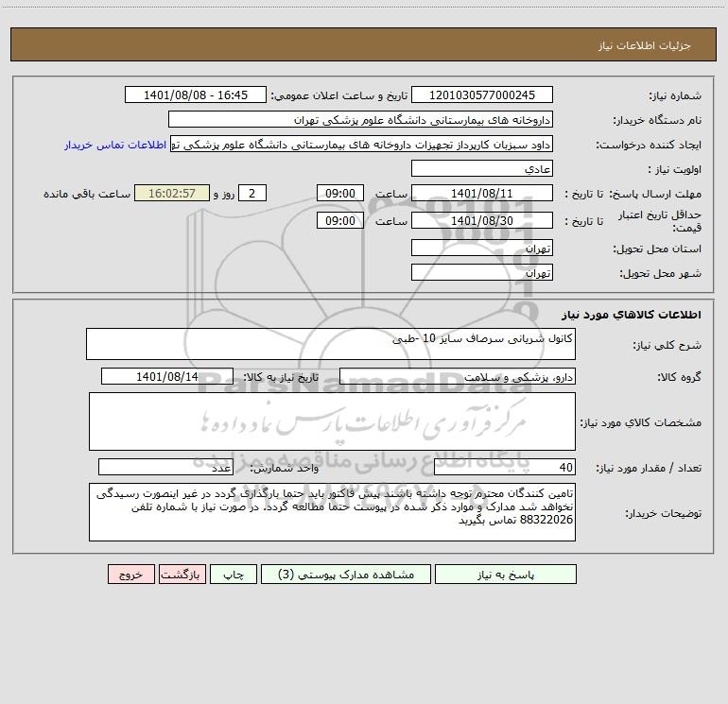Click the 'چاپ' print button
The image size is (728, 704).
234,575
